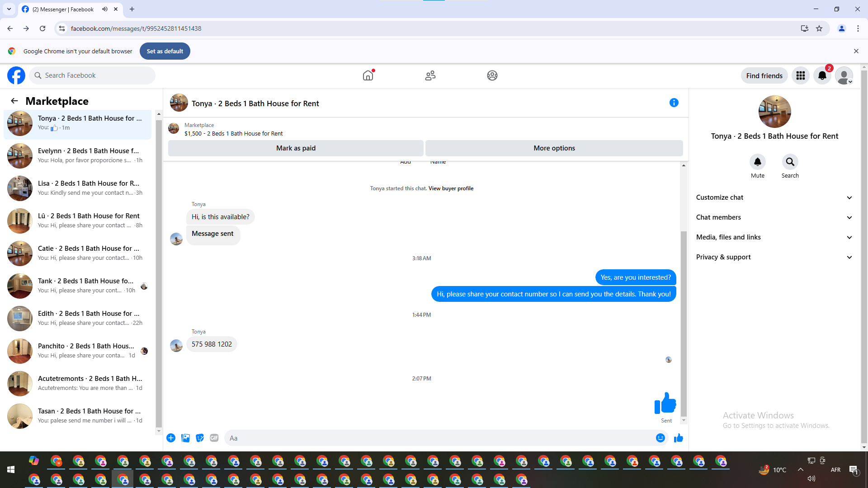Open the Facebook menu grid icon

click(801, 75)
